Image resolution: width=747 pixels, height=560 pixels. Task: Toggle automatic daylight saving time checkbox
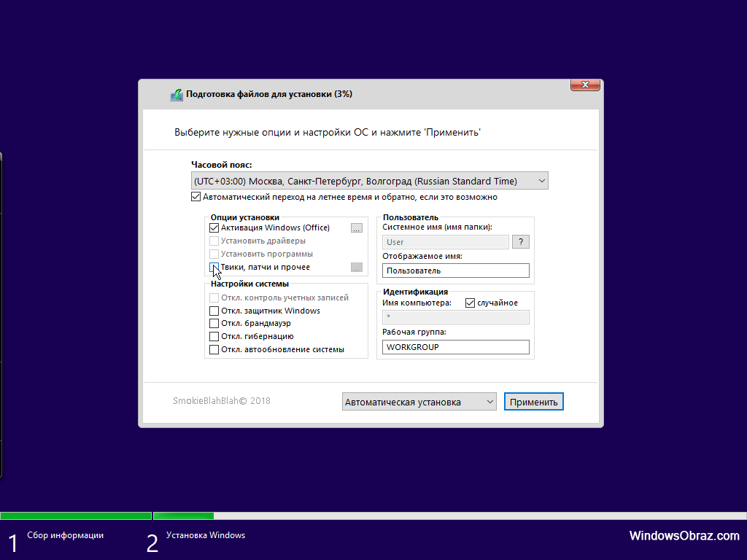coord(196,197)
